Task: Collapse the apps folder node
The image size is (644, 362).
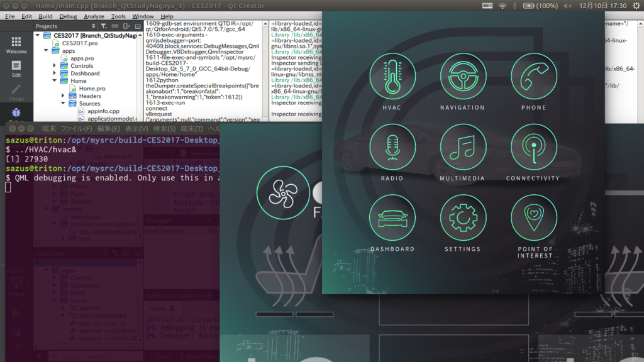Action: [46, 50]
